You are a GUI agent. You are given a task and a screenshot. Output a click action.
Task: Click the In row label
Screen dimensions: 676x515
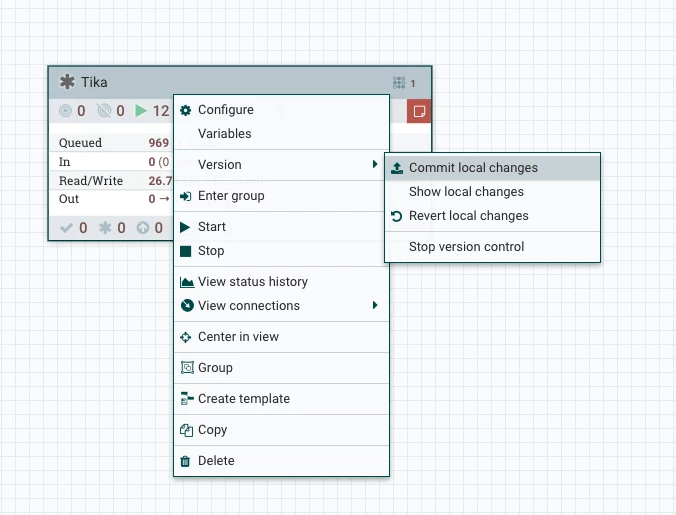pyautogui.click(x=64, y=162)
